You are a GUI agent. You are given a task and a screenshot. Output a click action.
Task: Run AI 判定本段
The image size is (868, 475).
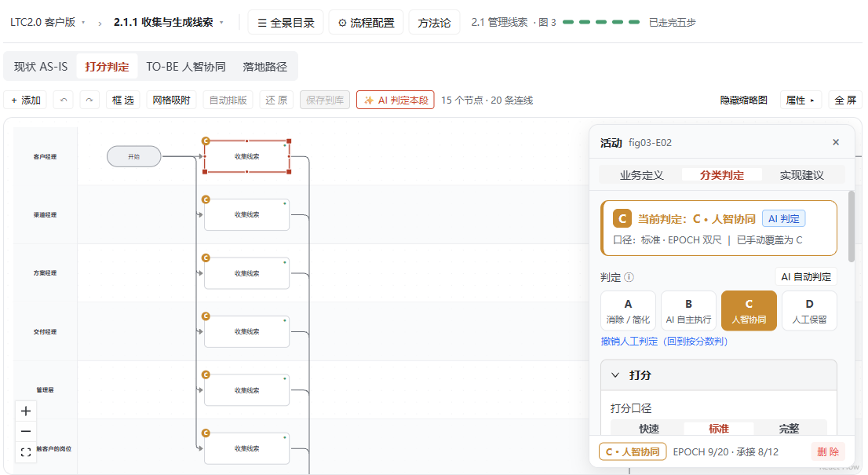(396, 100)
